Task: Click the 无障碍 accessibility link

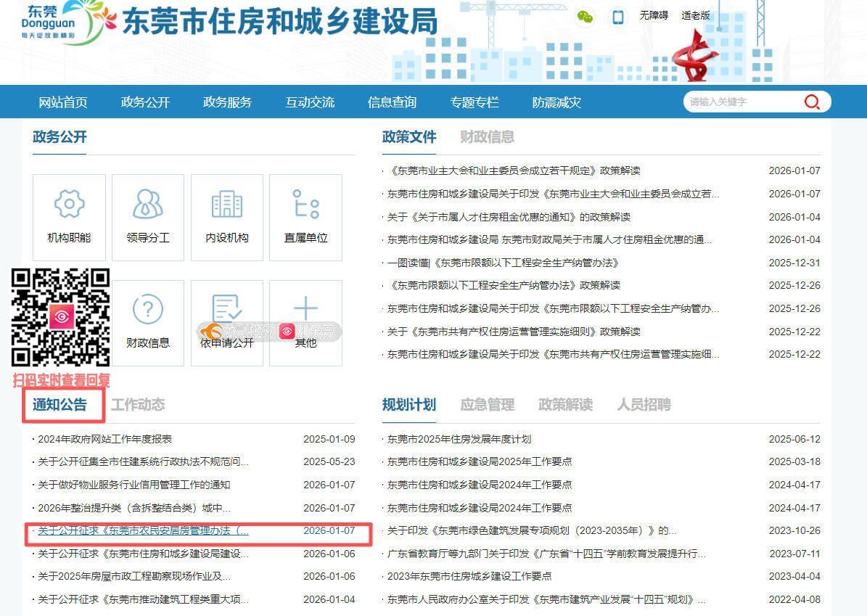Action: 653,15
